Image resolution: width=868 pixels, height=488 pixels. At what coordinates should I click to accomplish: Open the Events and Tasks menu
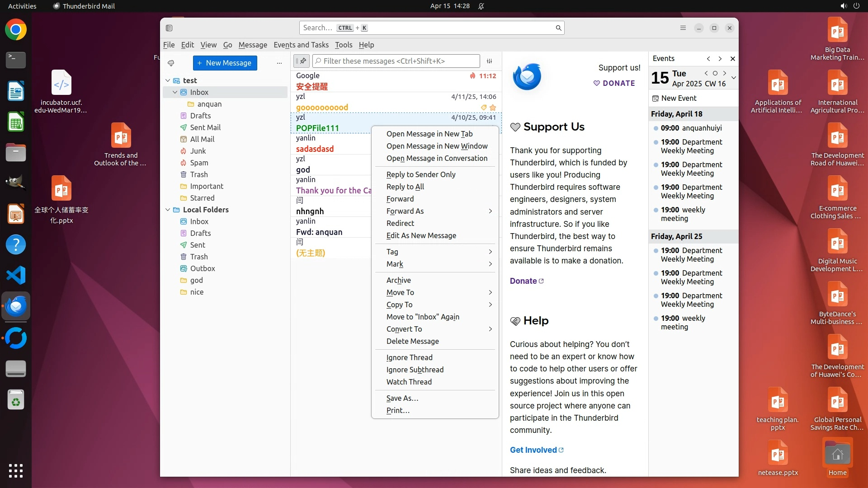(301, 45)
